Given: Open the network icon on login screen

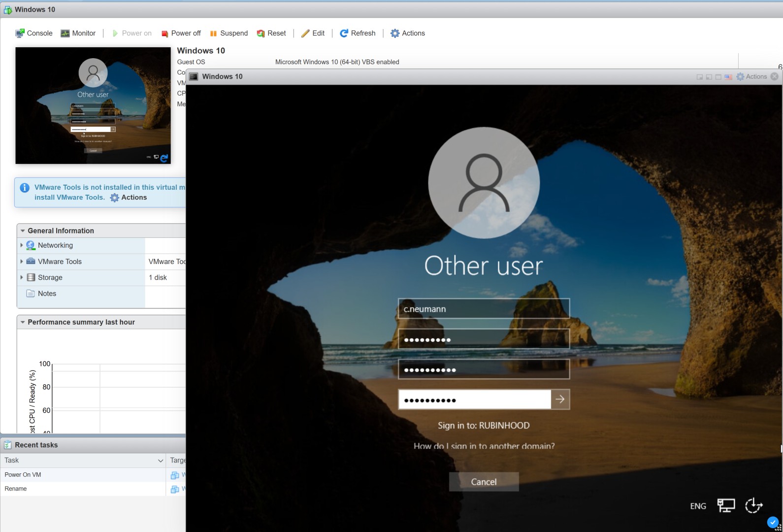Looking at the screenshot, I should click(x=726, y=505).
